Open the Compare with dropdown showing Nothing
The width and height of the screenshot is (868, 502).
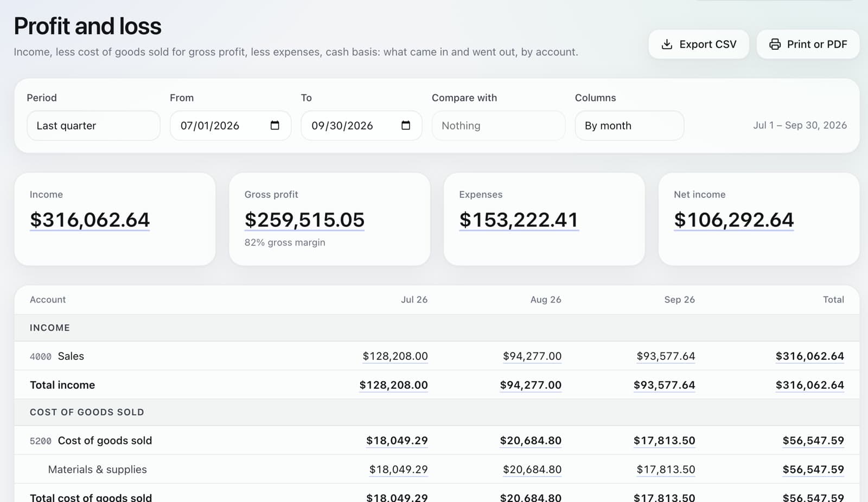point(499,126)
